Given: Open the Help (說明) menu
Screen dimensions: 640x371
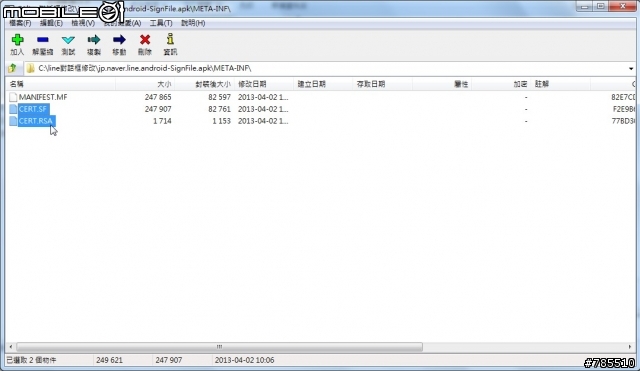Looking at the screenshot, I should pyautogui.click(x=193, y=23).
